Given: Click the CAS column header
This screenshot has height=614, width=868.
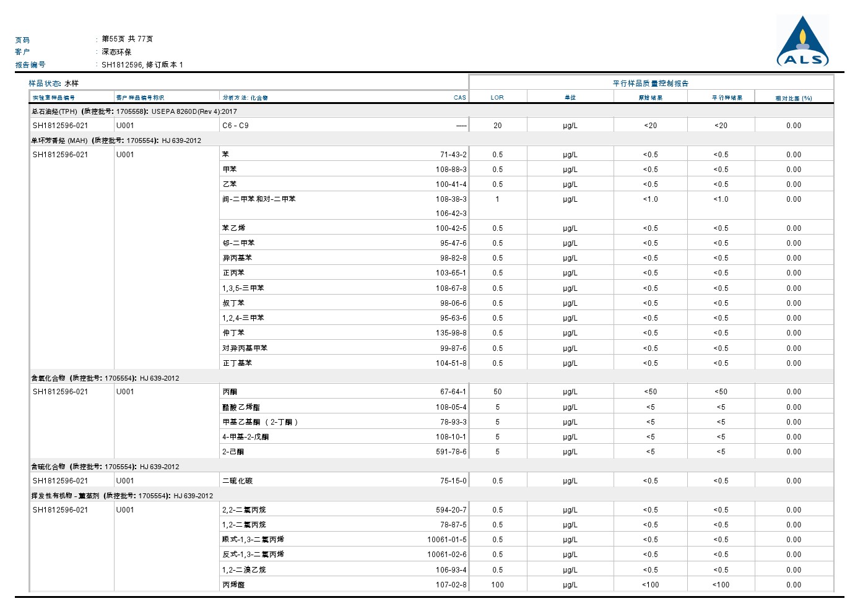Looking at the screenshot, I should click(459, 98).
